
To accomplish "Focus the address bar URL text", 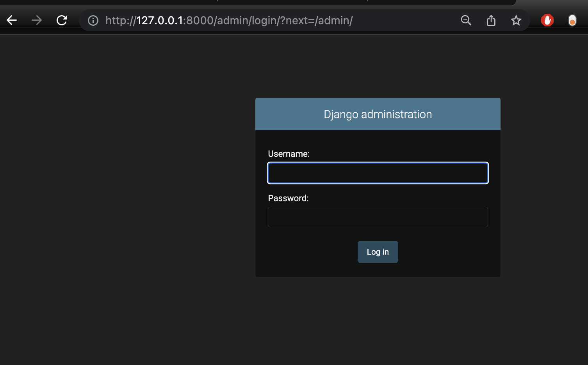I will tap(229, 20).
